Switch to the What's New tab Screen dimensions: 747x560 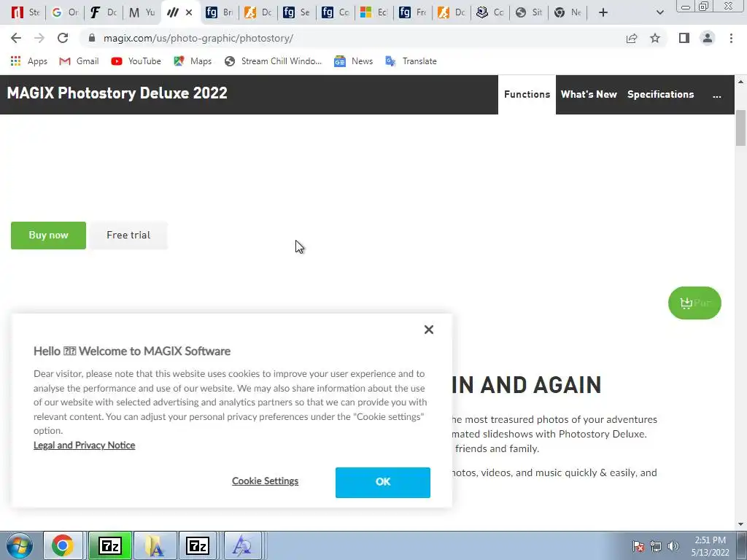(x=589, y=94)
